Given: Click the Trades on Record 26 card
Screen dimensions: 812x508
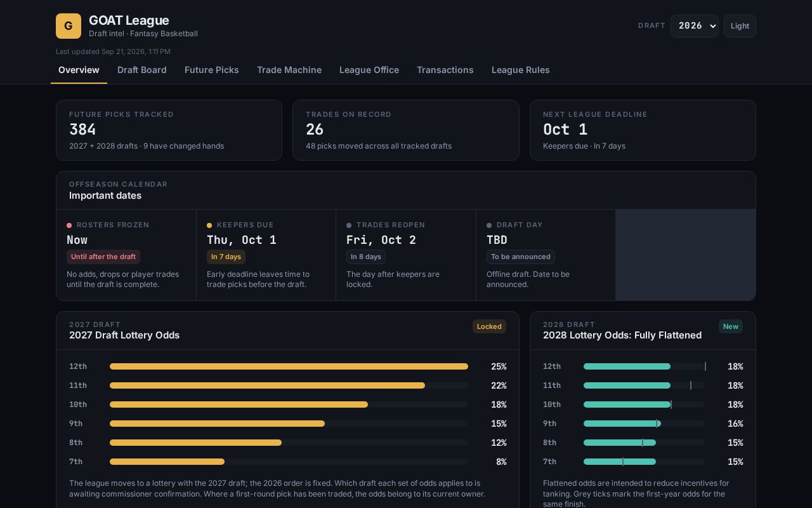Looking at the screenshot, I should (406, 130).
